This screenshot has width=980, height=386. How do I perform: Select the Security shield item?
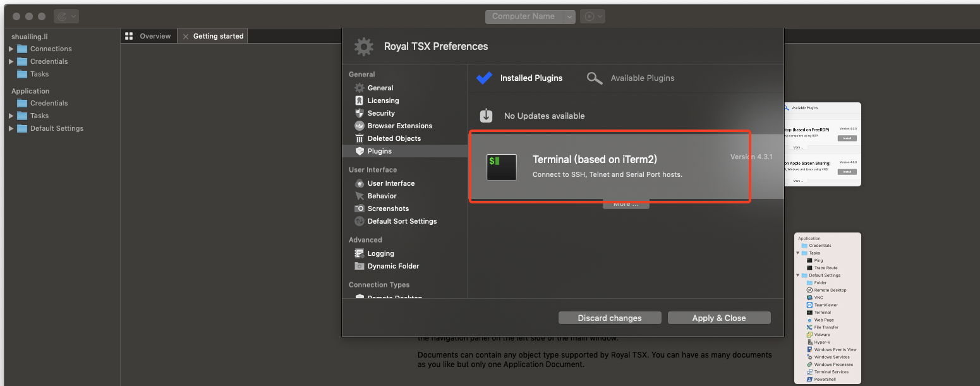(x=360, y=113)
